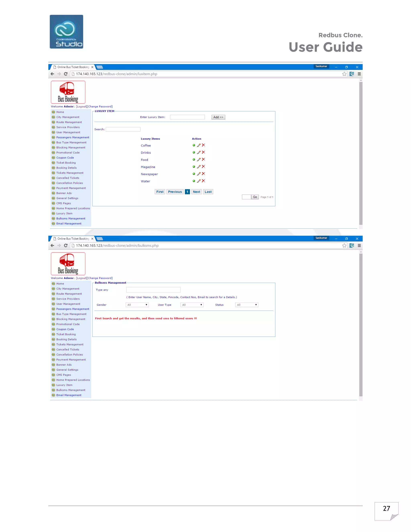
Task: Select page number 1 in pagination
Action: tap(187, 192)
